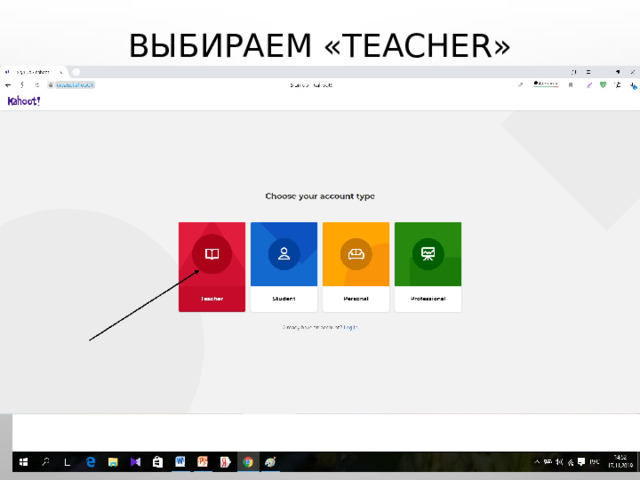Viewport: 640px width, 480px height.
Task: Reload the page with the refresh icon
Action: point(37,85)
